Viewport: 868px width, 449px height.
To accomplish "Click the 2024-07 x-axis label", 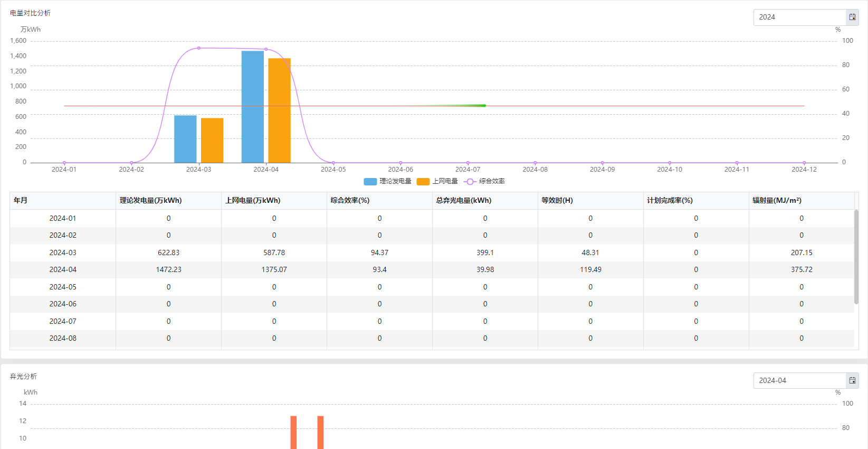I will click(468, 170).
